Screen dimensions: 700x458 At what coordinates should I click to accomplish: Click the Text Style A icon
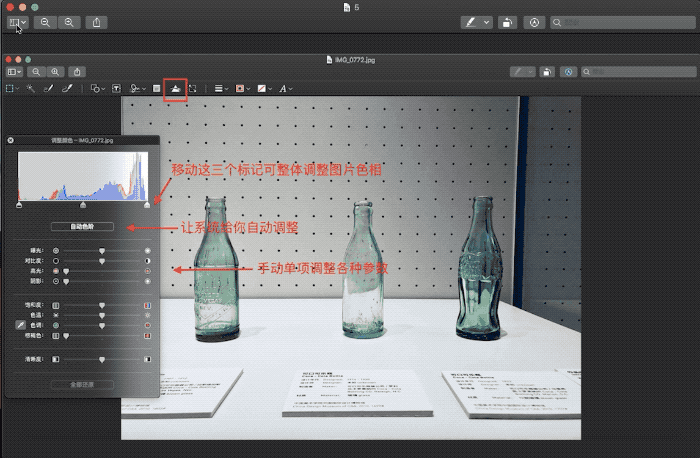click(283, 89)
